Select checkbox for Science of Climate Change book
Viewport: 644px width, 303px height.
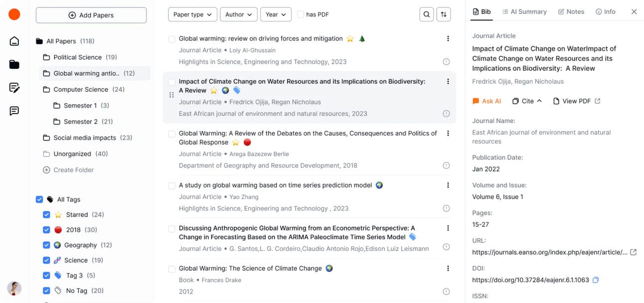pyautogui.click(x=171, y=269)
